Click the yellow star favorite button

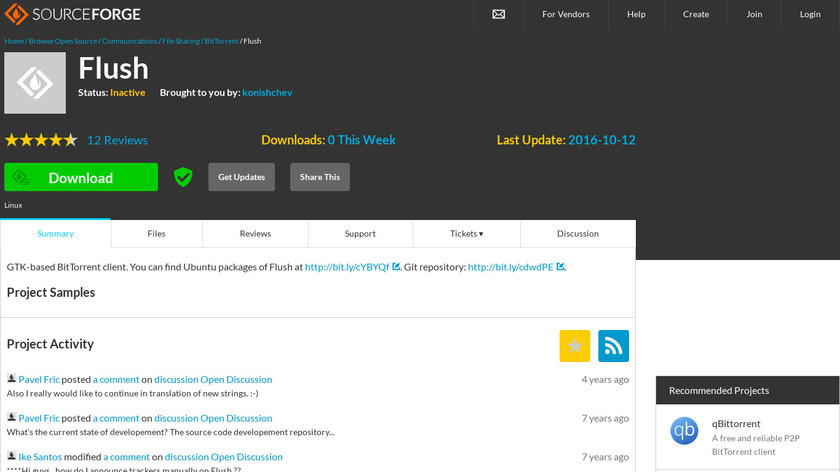(x=574, y=345)
